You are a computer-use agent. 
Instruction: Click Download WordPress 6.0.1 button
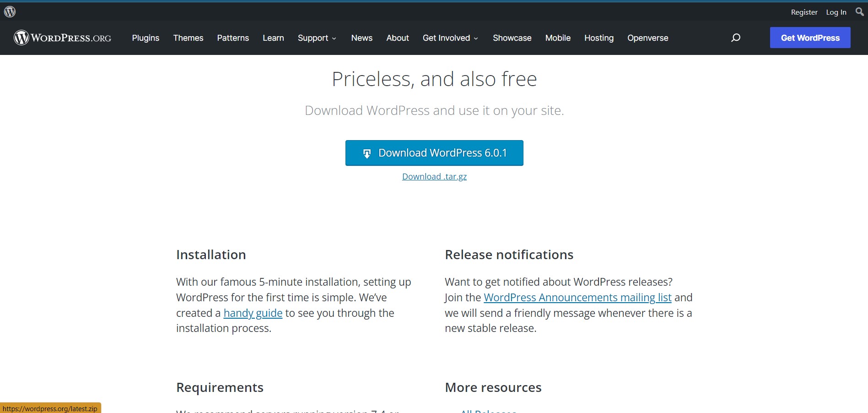click(x=434, y=153)
